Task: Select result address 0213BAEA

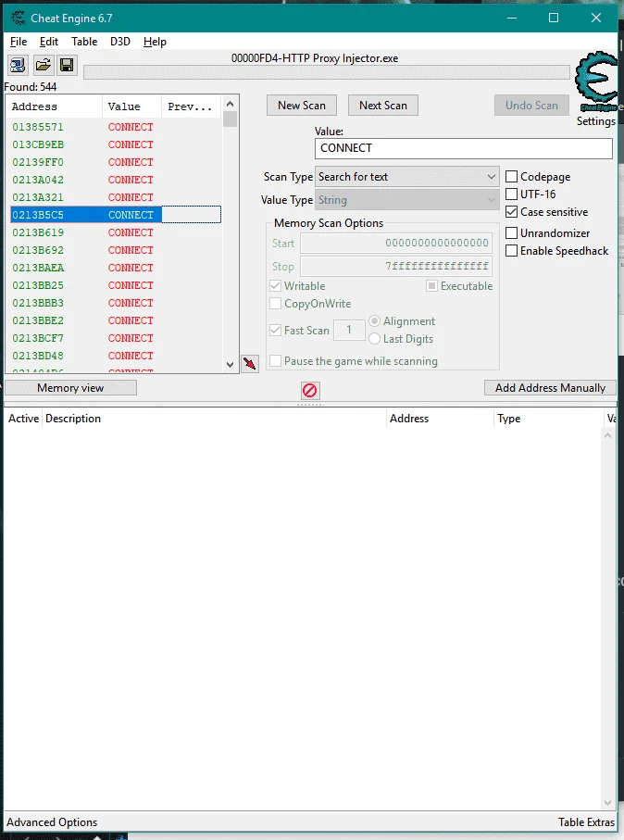Action: point(38,268)
